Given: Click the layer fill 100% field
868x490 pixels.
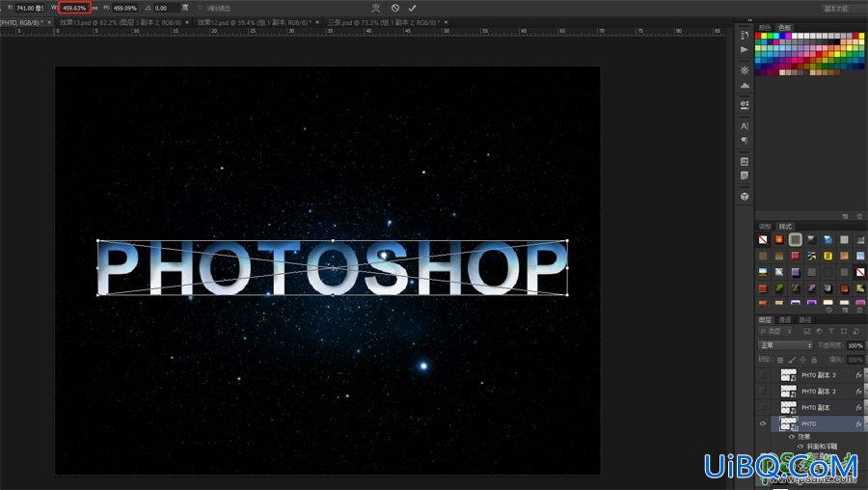Looking at the screenshot, I should click(x=855, y=360).
